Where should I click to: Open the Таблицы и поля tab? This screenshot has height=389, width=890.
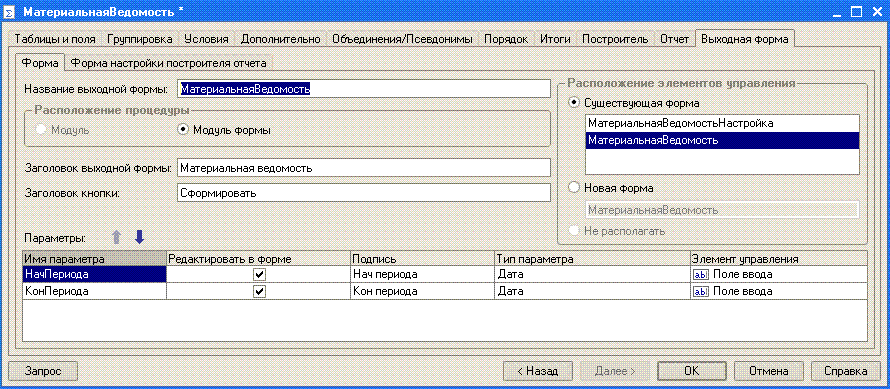(x=55, y=39)
